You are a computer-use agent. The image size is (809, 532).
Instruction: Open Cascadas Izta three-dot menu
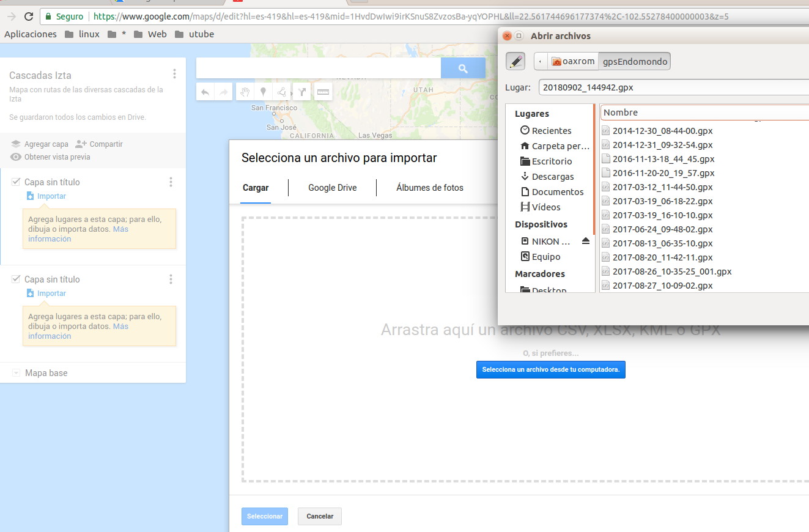[x=174, y=74]
